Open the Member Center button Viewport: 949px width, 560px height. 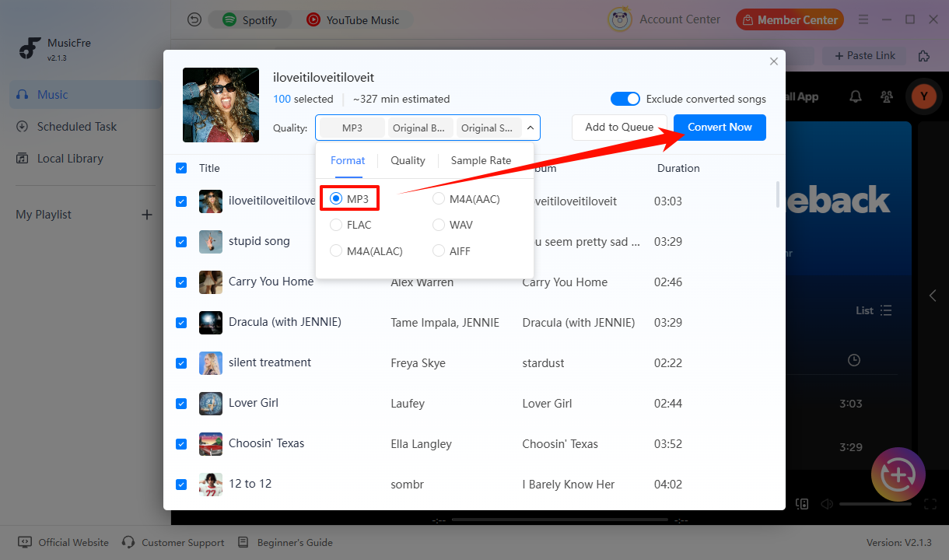(790, 20)
